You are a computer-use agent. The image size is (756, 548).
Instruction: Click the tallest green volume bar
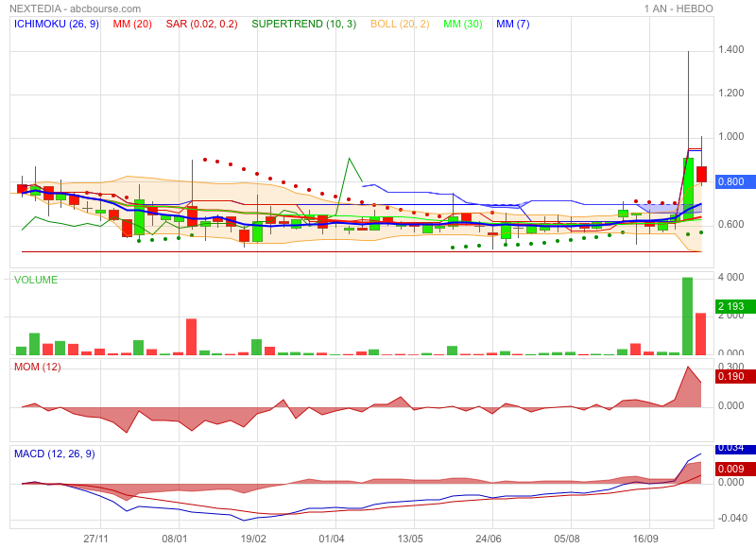pyautogui.click(x=688, y=317)
